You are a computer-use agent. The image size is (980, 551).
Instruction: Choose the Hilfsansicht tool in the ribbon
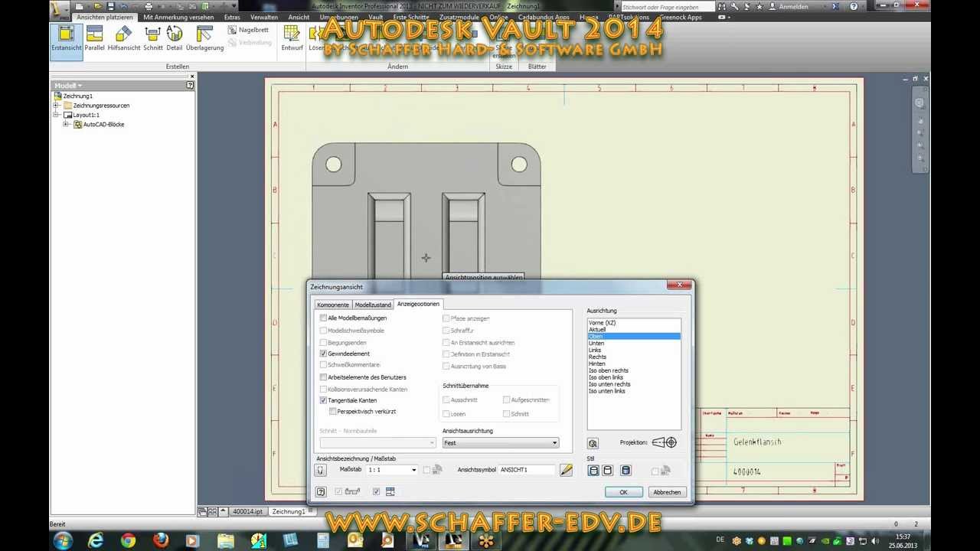click(x=123, y=38)
